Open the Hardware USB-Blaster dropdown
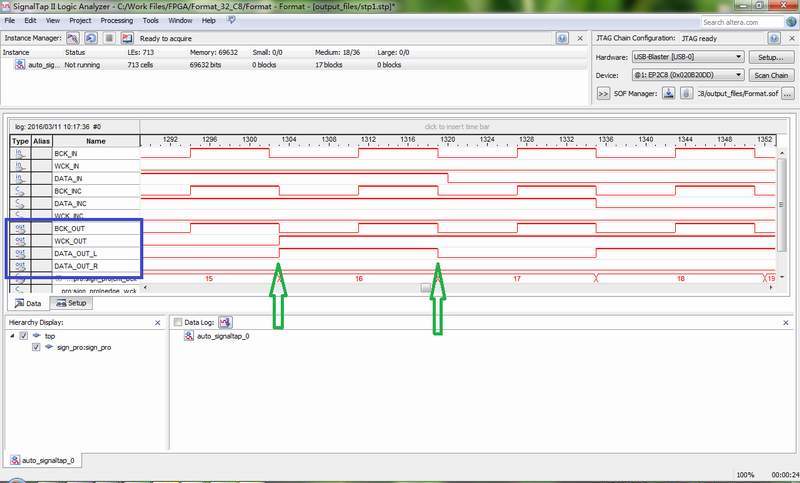Screen dimensions: 800x483 pyautogui.click(x=688, y=57)
